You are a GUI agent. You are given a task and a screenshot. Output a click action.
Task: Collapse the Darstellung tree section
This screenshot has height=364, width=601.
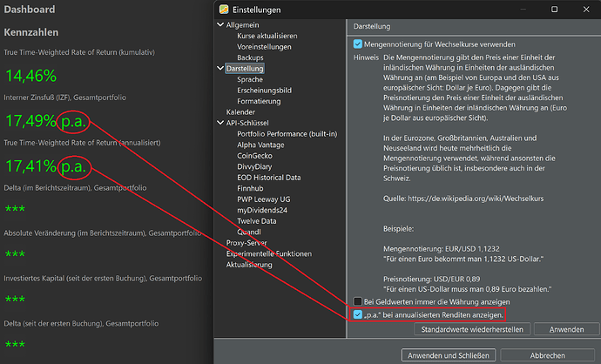click(219, 68)
